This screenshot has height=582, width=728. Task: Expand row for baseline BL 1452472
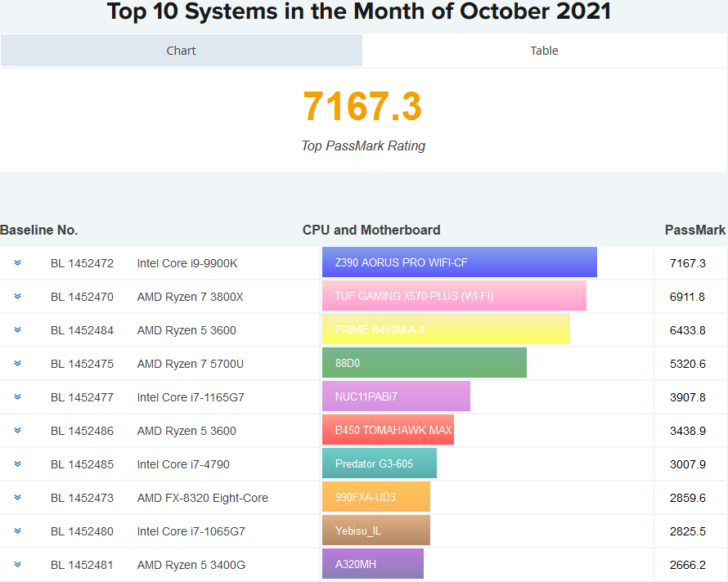point(18,262)
